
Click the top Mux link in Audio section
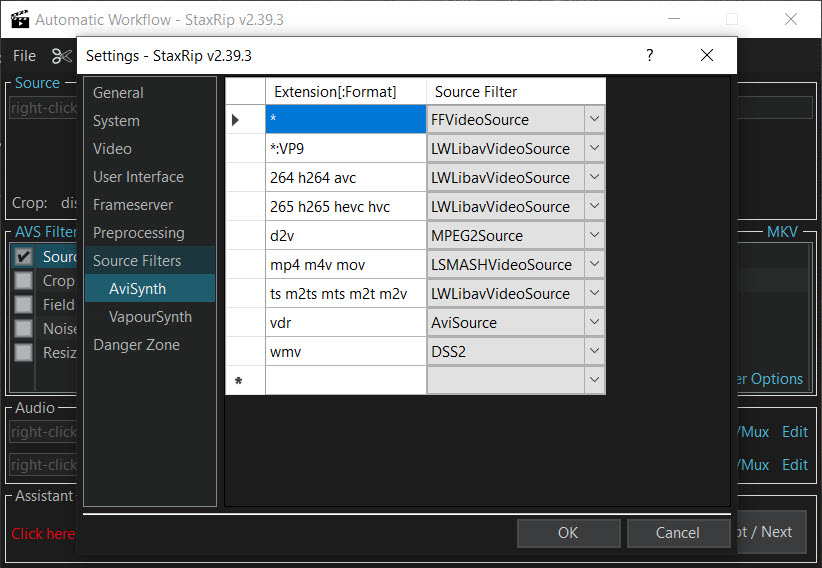(754, 432)
